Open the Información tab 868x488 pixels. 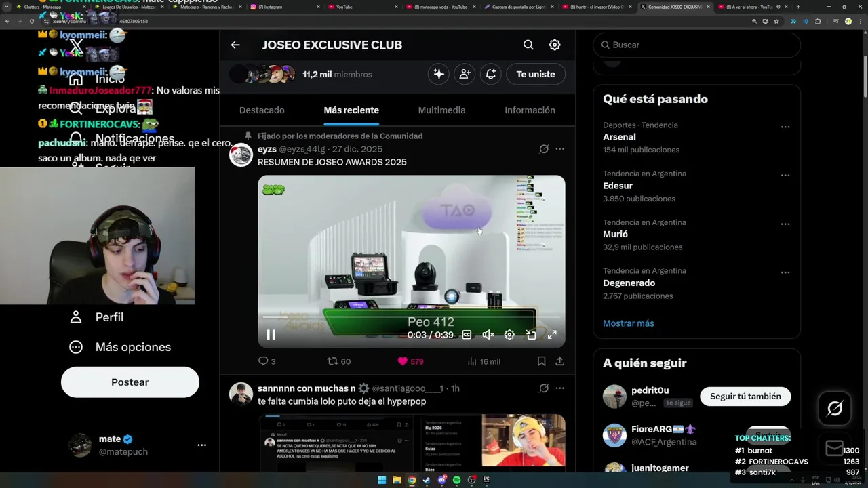pos(530,110)
